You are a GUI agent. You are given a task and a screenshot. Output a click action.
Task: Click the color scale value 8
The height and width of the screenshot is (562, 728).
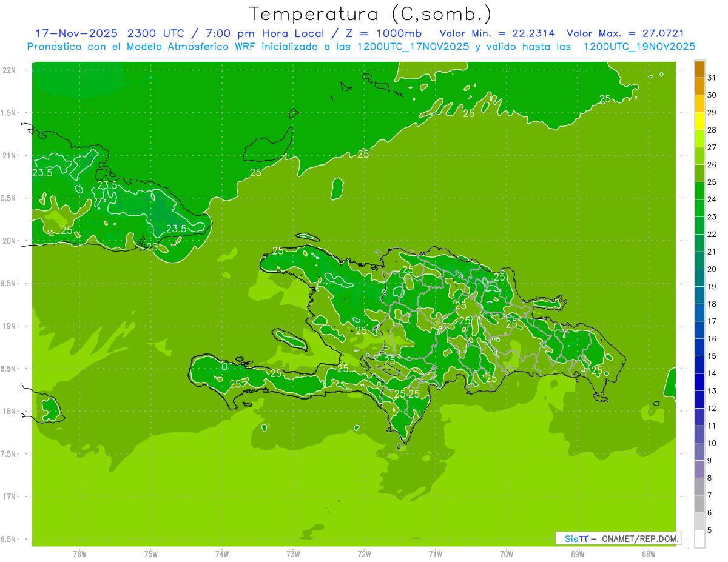[710, 478]
